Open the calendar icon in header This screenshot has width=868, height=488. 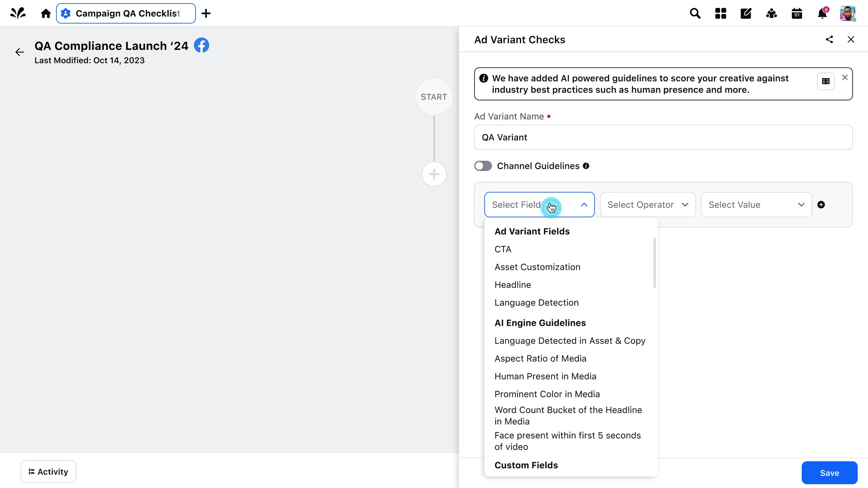click(x=796, y=13)
